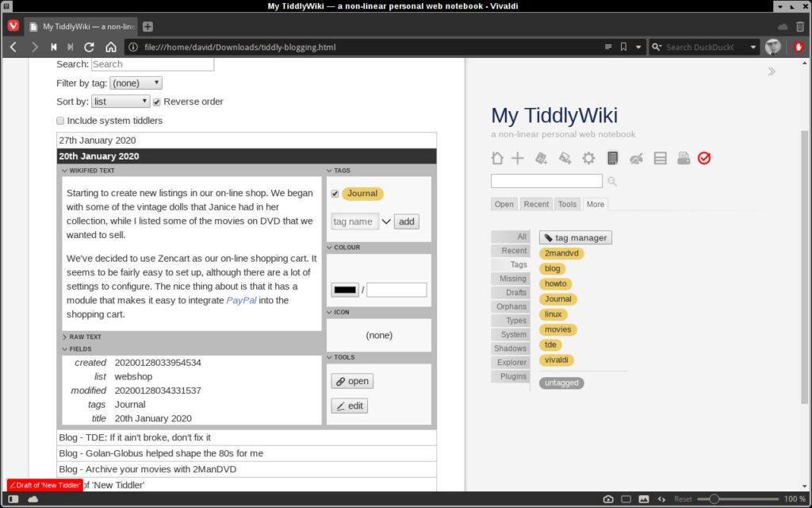Create a new tiddler with plus icon
The height and width of the screenshot is (508, 812).
pyautogui.click(x=518, y=158)
